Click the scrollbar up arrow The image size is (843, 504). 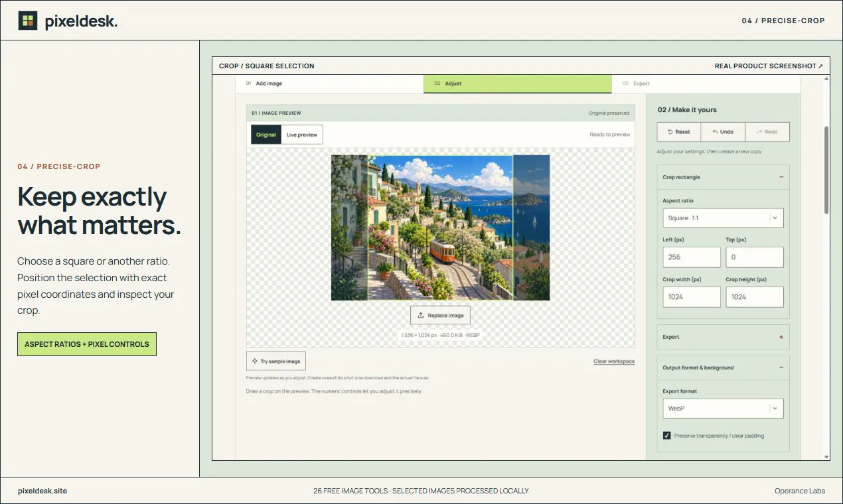tap(826, 78)
